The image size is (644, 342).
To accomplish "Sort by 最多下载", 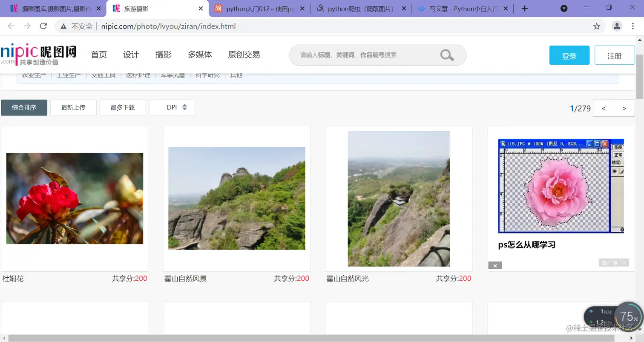I will click(x=123, y=108).
